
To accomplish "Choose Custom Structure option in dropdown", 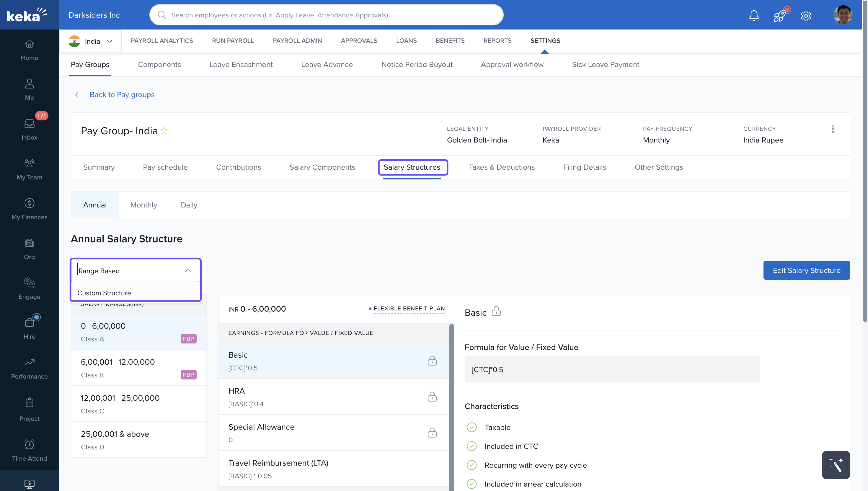I will coord(104,293).
